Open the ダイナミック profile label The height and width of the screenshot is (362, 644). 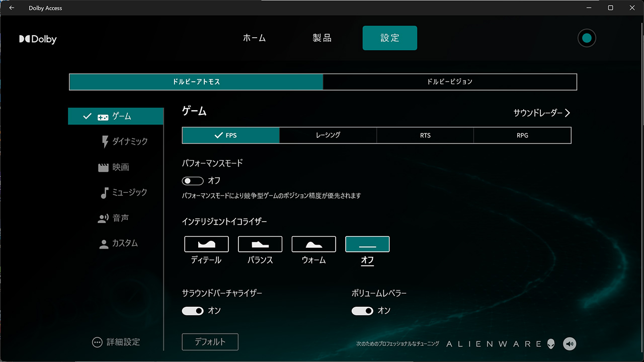(130, 142)
